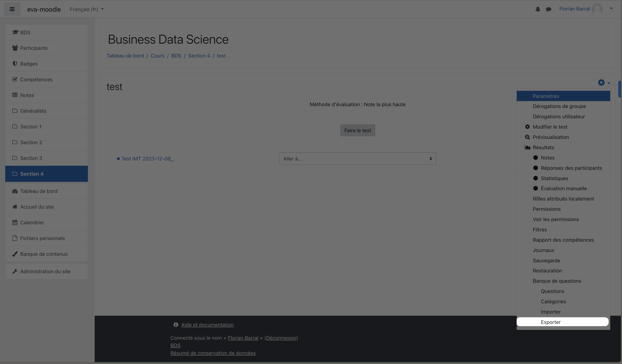This screenshot has width=622, height=364.
Task: Select Modifier le test menu item
Action: coord(550,127)
